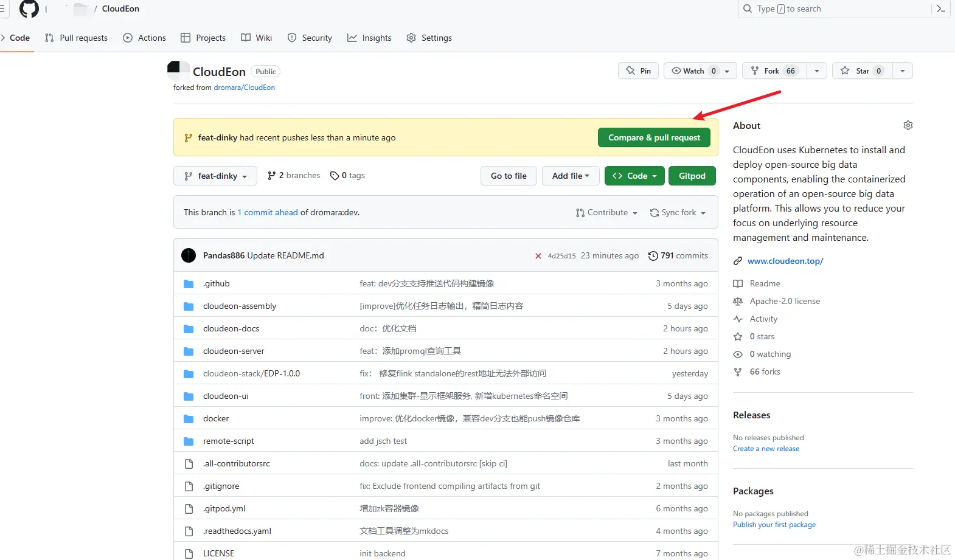The width and height of the screenshot is (955, 560).
Task: Open the cloudeon-server folder name
Action: (x=234, y=351)
